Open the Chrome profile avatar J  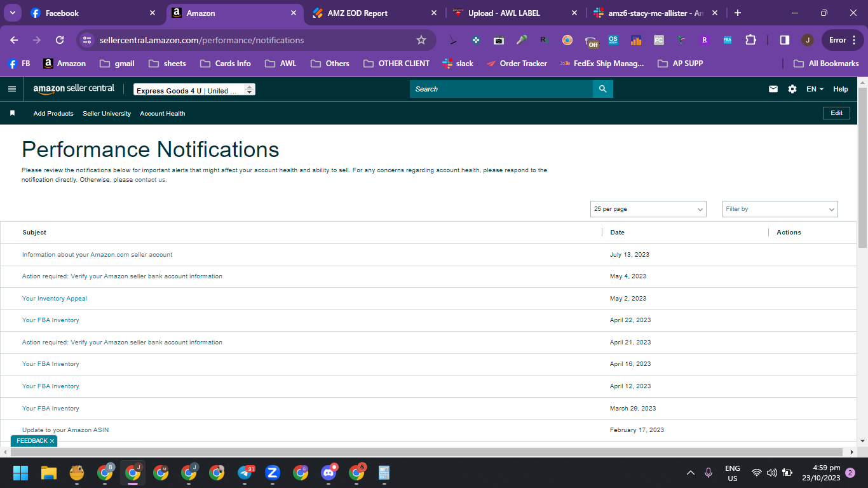pos(808,40)
